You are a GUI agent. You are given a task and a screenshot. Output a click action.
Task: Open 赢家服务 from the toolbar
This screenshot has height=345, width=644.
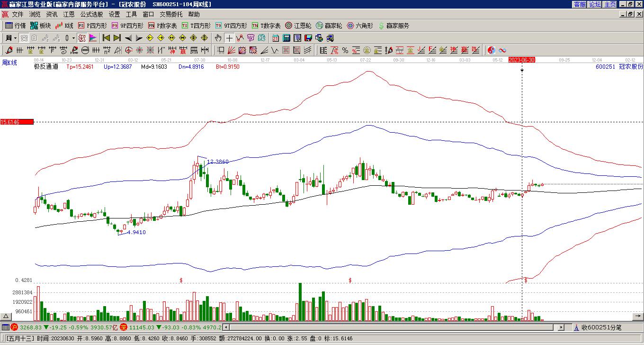click(393, 26)
